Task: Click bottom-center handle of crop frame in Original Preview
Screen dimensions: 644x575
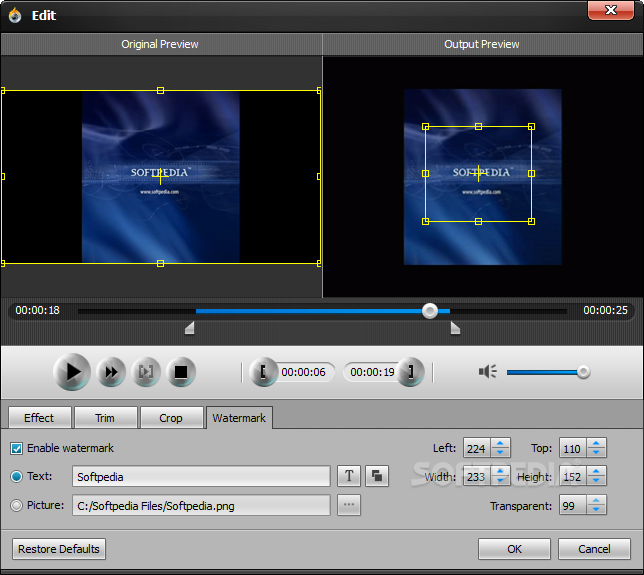Action: pos(161,263)
